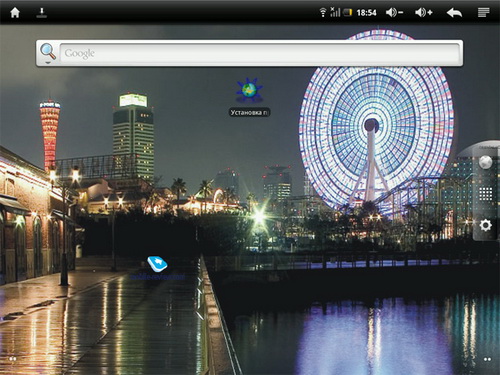Lower volume with the speaker minus icon
Viewport: 500px width, 375px height.
pos(394,13)
